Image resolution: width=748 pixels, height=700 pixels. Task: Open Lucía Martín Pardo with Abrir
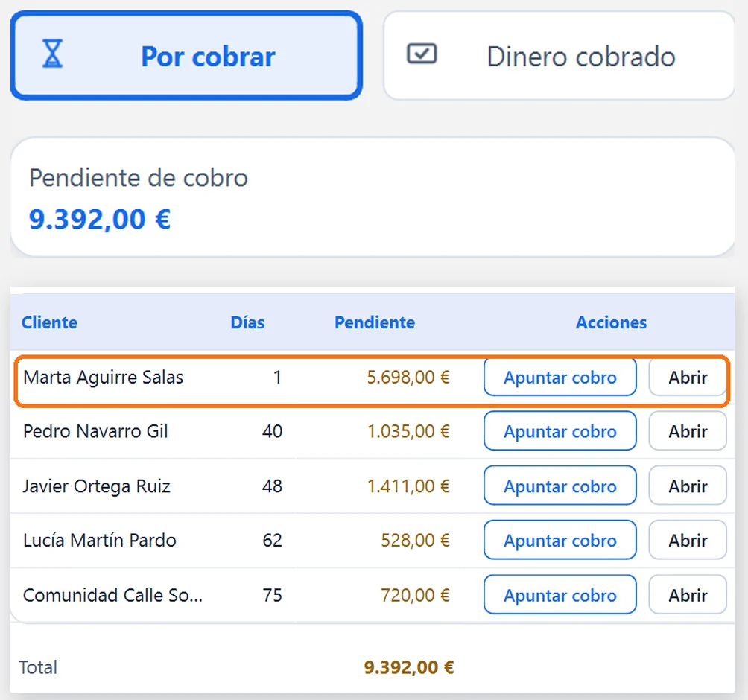[688, 540]
